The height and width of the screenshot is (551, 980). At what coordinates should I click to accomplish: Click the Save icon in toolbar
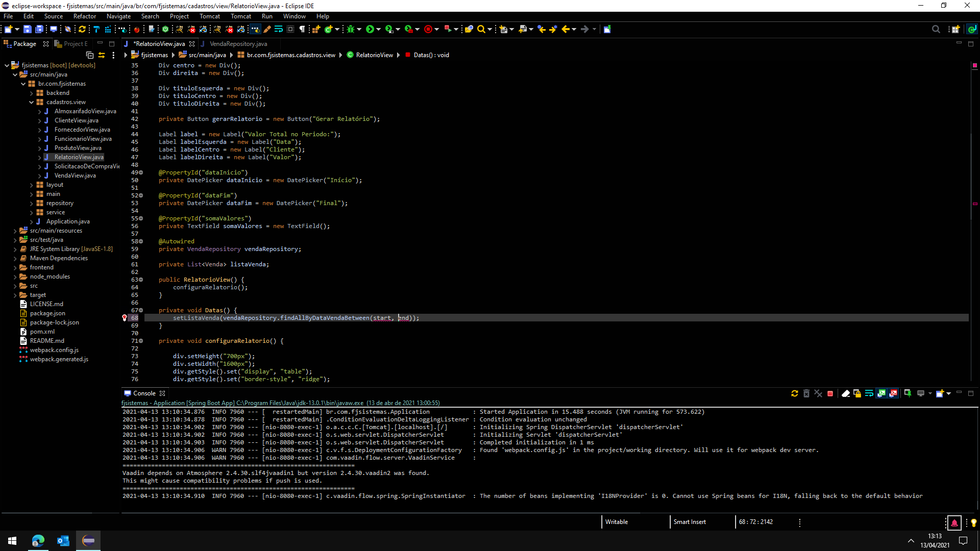coord(28,29)
